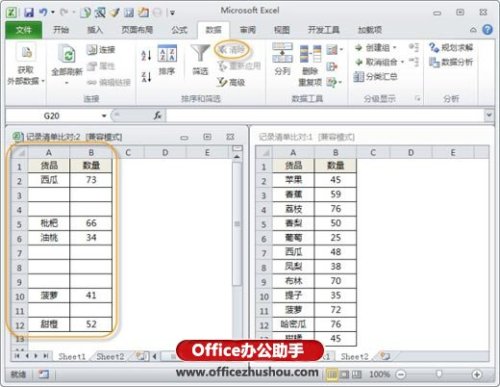Click the Name Box showing G20
This screenshot has width=500, height=387.
pos(53,116)
